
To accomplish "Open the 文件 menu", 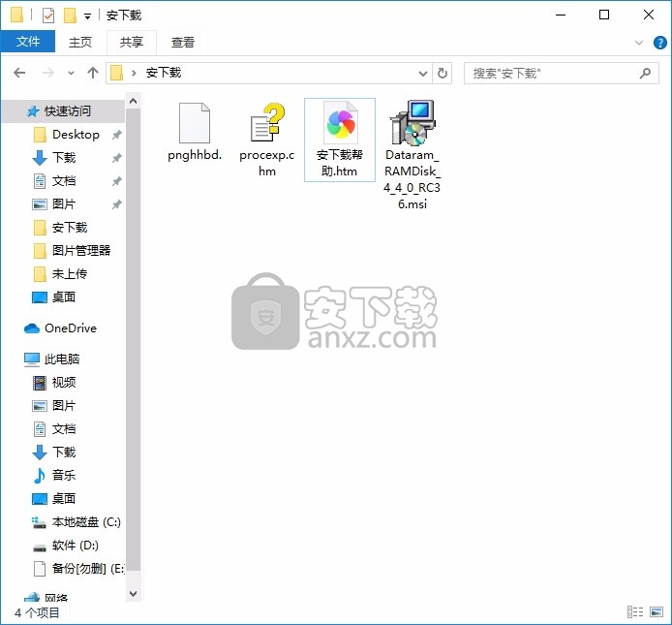I will (x=28, y=42).
